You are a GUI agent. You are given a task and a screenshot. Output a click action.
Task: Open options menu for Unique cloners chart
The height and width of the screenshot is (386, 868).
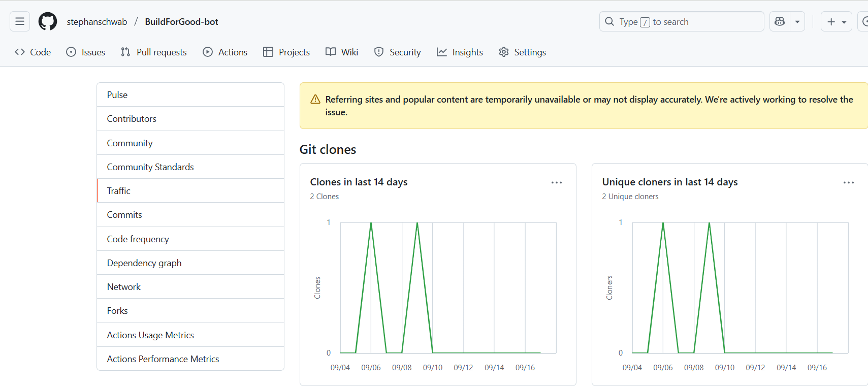click(848, 182)
